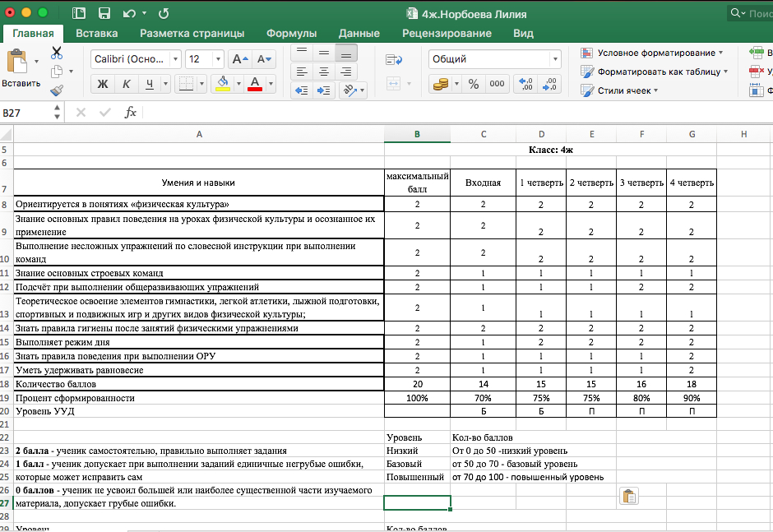
Task: Click the search magnifier in title bar
Action: pos(736,13)
